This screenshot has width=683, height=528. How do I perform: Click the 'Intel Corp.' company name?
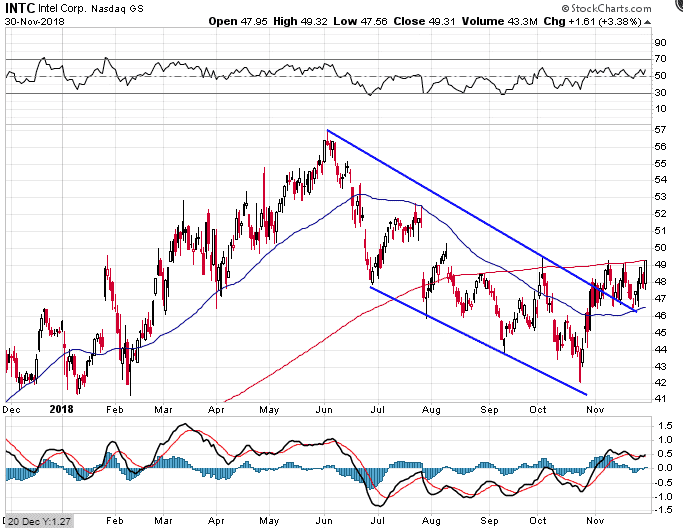click(63, 8)
